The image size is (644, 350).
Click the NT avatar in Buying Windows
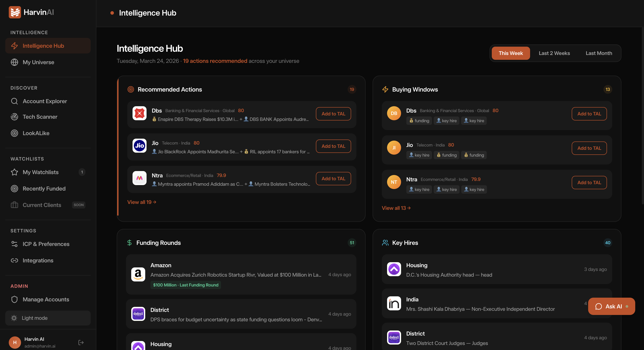(394, 182)
